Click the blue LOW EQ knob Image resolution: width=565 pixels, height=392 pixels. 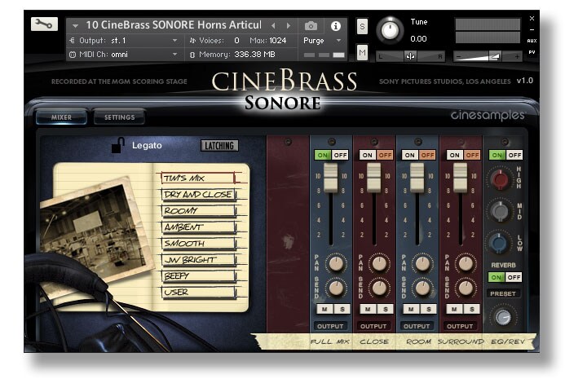pyautogui.click(x=500, y=243)
